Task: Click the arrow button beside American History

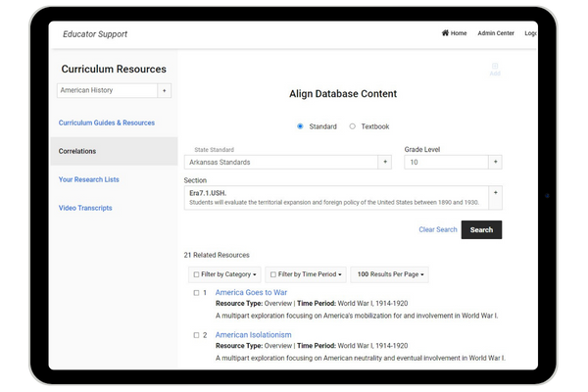Action: point(164,90)
